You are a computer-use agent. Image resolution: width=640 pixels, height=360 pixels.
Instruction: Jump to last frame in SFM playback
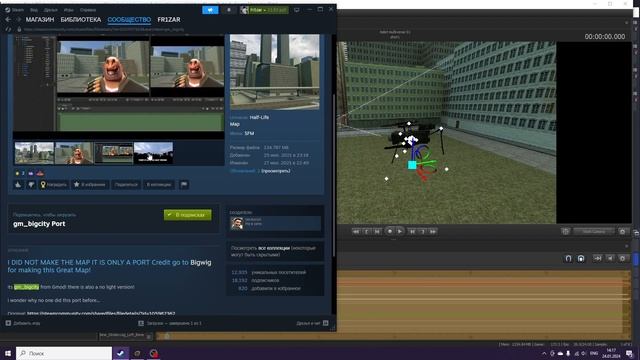coord(433,231)
